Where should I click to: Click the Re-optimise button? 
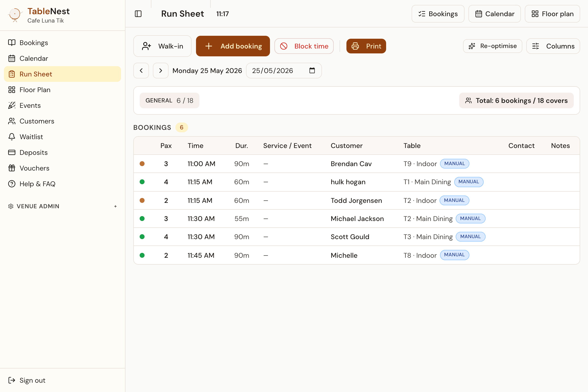(492, 46)
